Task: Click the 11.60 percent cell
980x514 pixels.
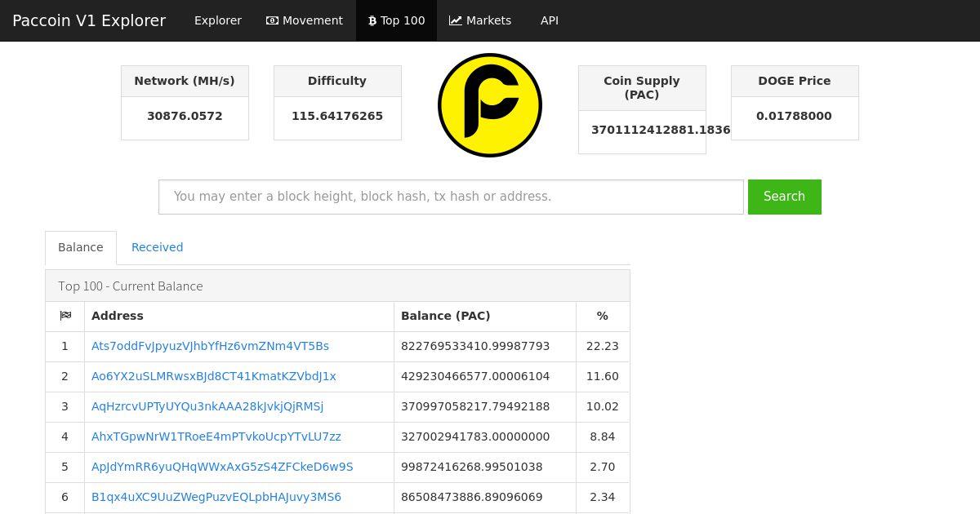Action: 603,376
